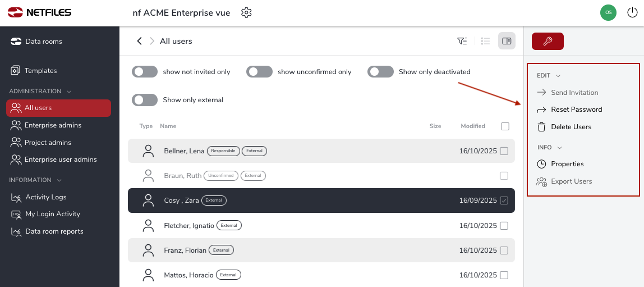Turn on Show only deactivated switch
This screenshot has width=644, height=287.
[380, 72]
